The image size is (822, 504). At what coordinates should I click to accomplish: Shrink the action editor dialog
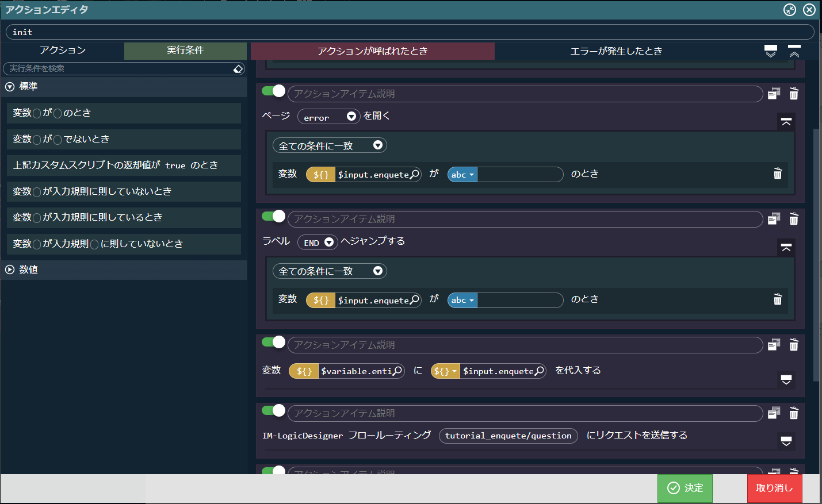pyautogui.click(x=790, y=10)
